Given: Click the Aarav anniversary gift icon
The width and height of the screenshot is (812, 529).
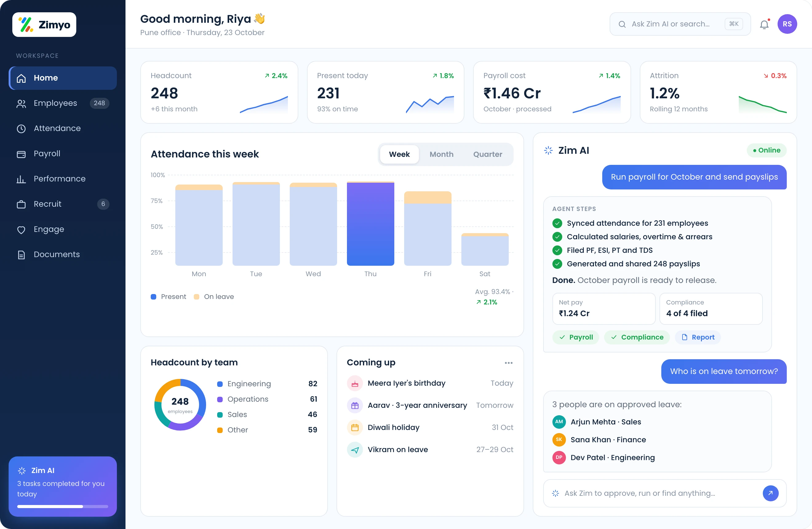Looking at the screenshot, I should pos(355,406).
